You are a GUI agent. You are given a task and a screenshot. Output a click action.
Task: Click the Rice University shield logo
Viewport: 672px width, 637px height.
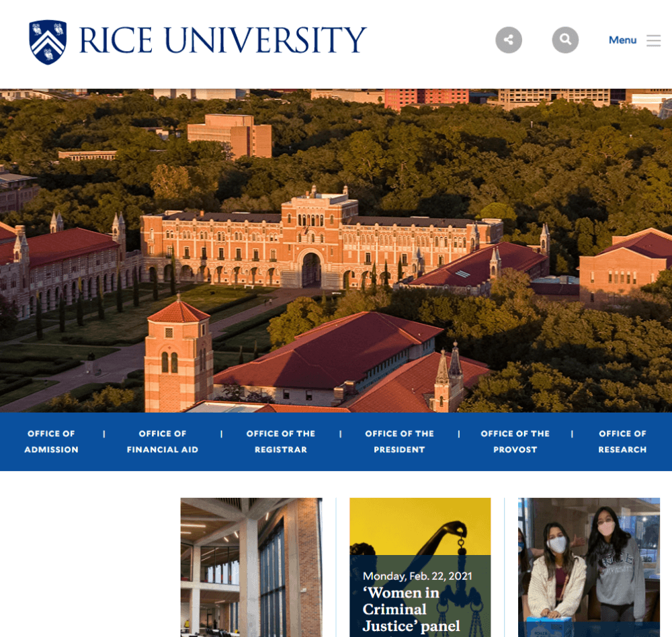pos(48,42)
